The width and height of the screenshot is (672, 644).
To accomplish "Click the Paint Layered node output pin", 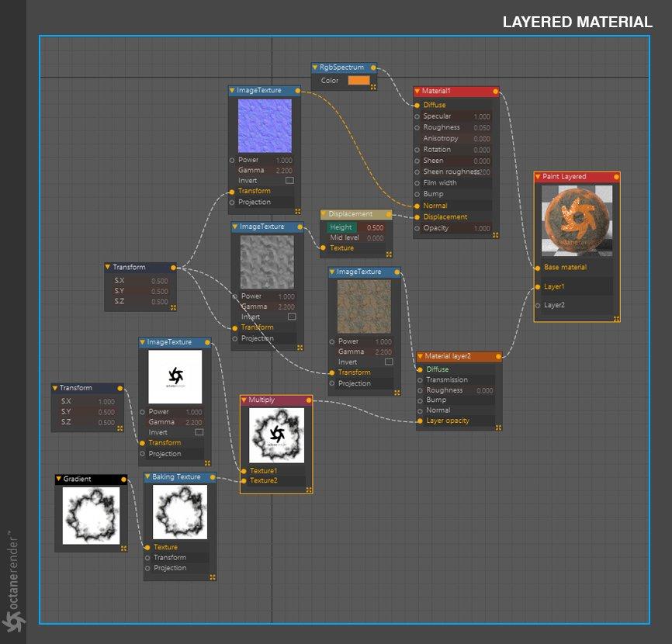I will click(616, 177).
